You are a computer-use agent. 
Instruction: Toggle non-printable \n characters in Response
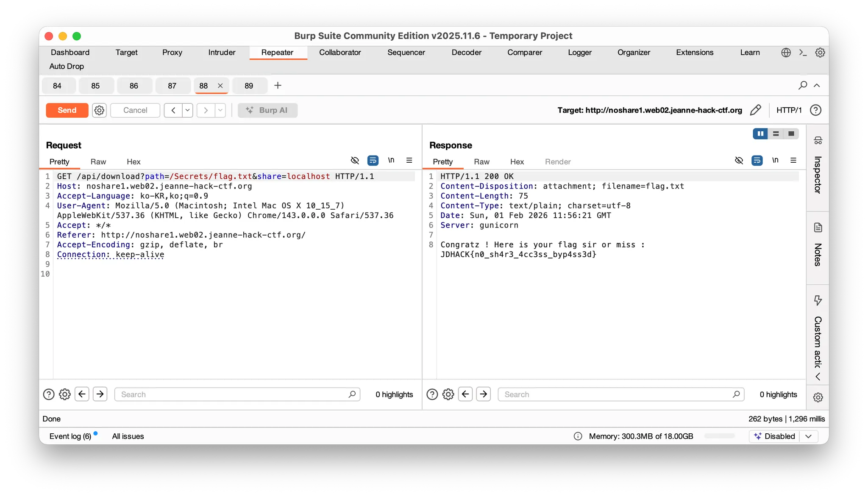[775, 161]
